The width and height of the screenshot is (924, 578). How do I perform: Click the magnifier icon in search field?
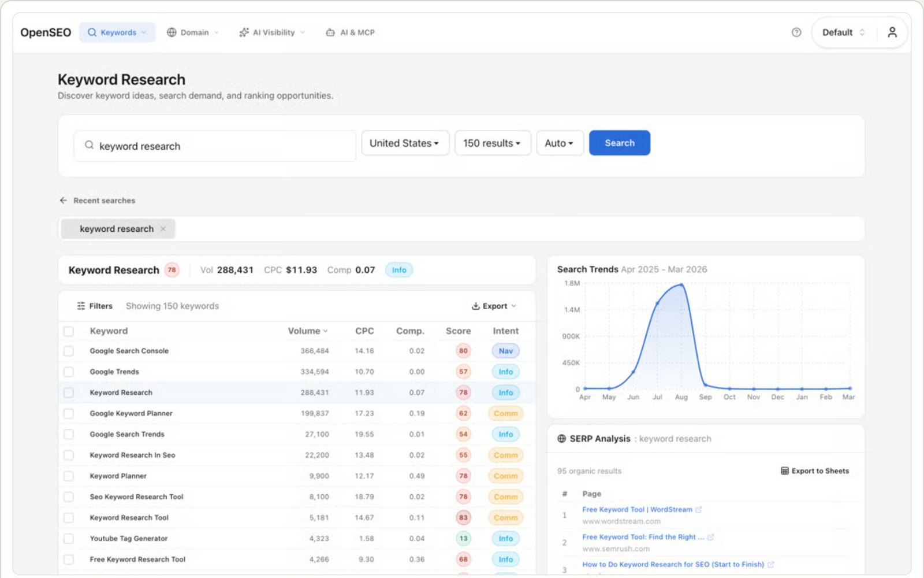[89, 145]
